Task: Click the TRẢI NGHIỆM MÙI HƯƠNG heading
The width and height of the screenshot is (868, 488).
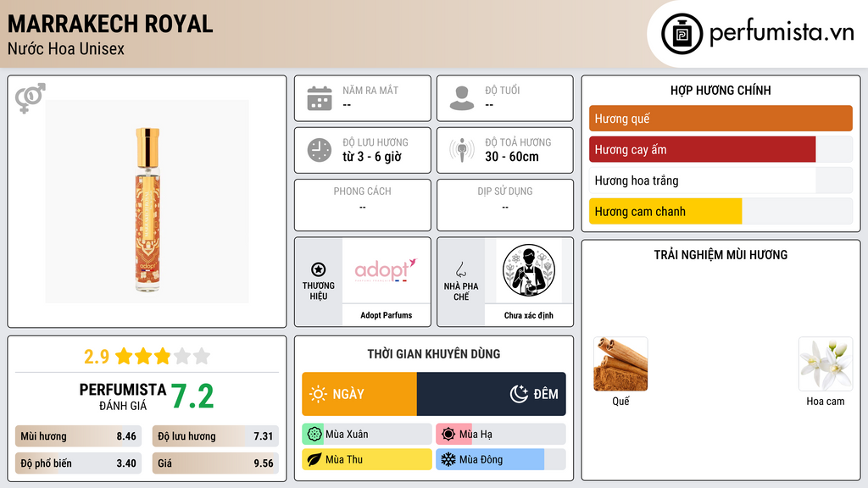Action: [x=721, y=255]
